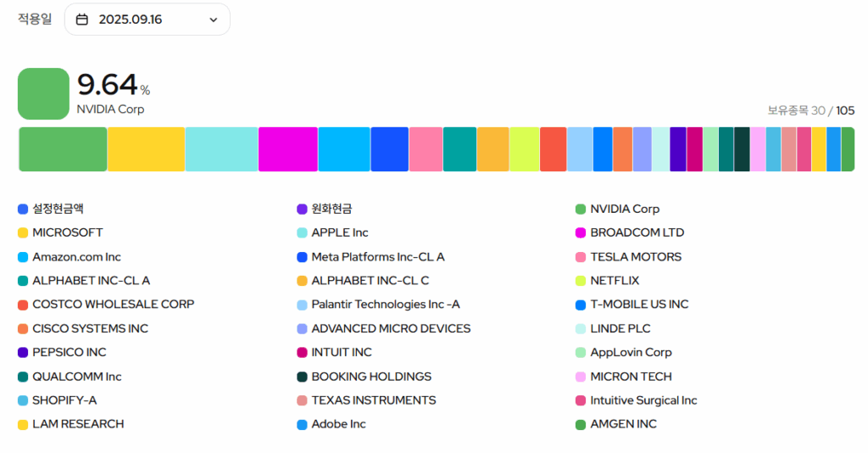Click the cyan dot beside APPLE Inc legend

click(302, 232)
